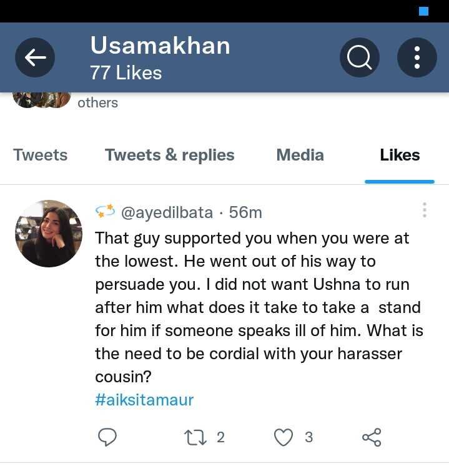Open the profile overflow menu
This screenshot has width=449, height=476.
(417, 57)
